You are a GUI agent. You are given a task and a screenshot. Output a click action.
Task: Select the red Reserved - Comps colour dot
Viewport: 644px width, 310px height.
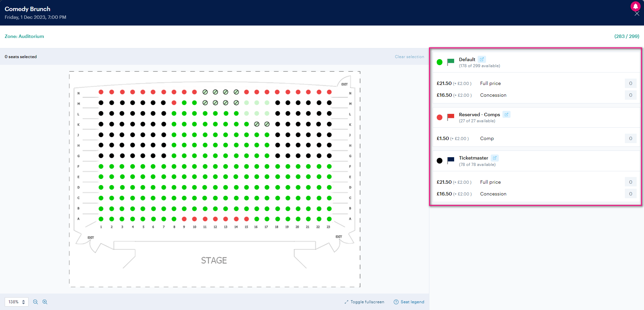point(439,117)
